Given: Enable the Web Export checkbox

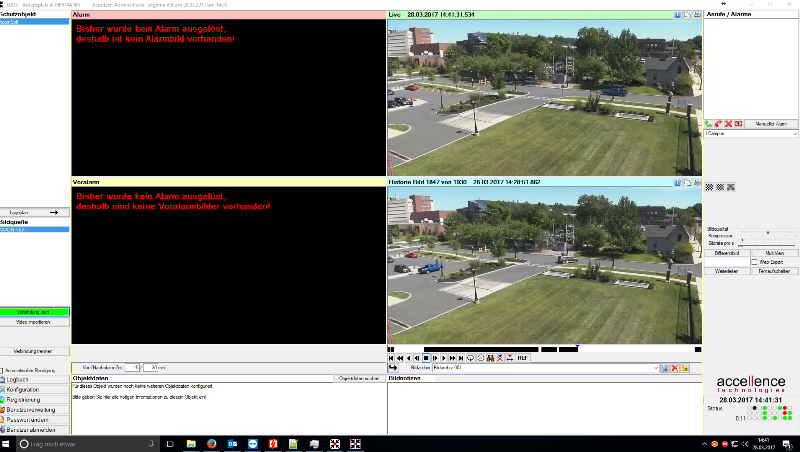Looking at the screenshot, I should (754, 262).
